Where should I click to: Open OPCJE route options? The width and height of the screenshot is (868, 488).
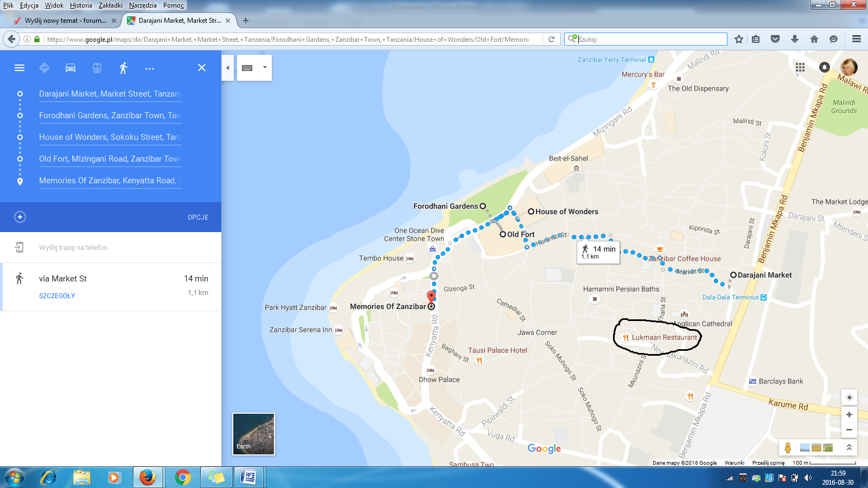pos(198,217)
